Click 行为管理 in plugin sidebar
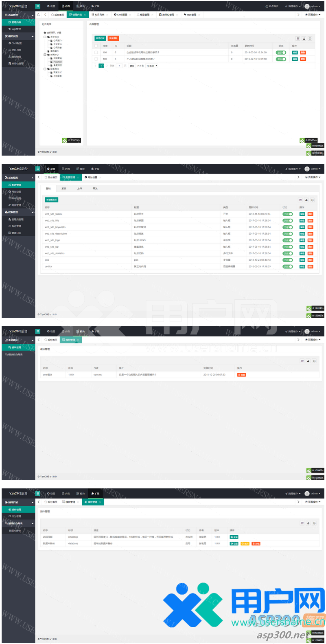326x644 pixels. pos(15,517)
